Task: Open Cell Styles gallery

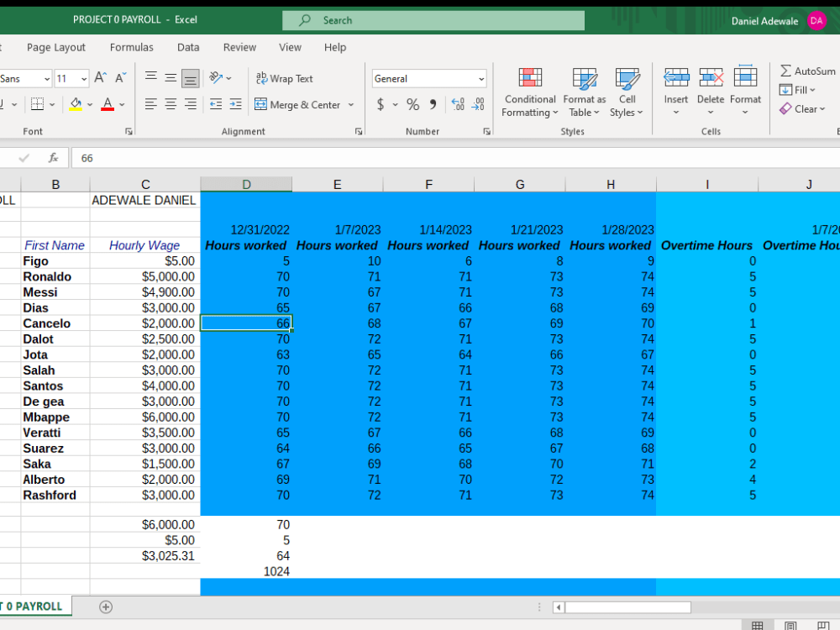Action: pyautogui.click(x=627, y=92)
